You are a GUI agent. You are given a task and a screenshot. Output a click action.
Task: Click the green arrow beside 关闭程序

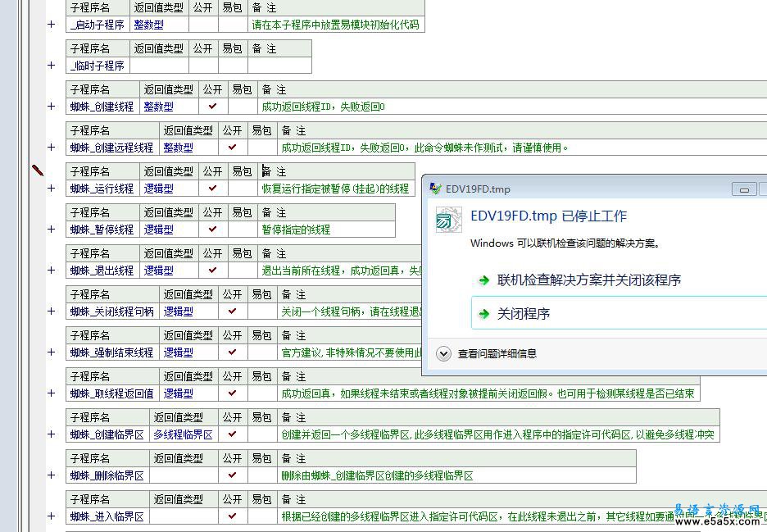pos(481,313)
